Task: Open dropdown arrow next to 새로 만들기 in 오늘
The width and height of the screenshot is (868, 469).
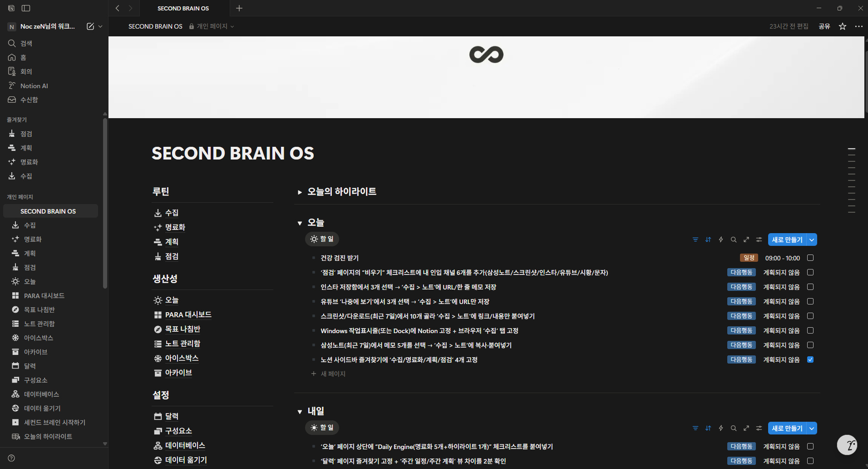Action: 811,239
